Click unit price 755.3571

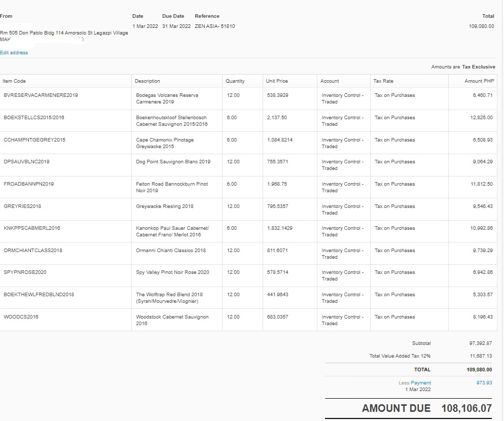click(277, 161)
